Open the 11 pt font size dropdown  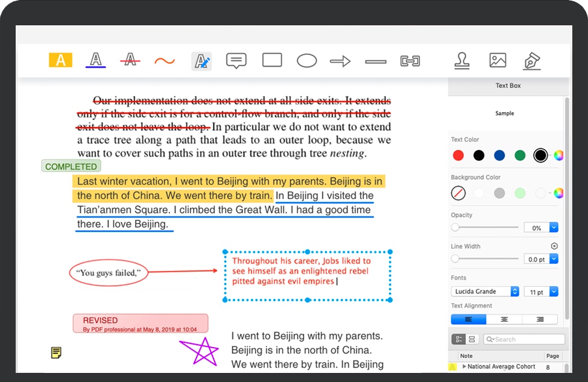(541, 291)
